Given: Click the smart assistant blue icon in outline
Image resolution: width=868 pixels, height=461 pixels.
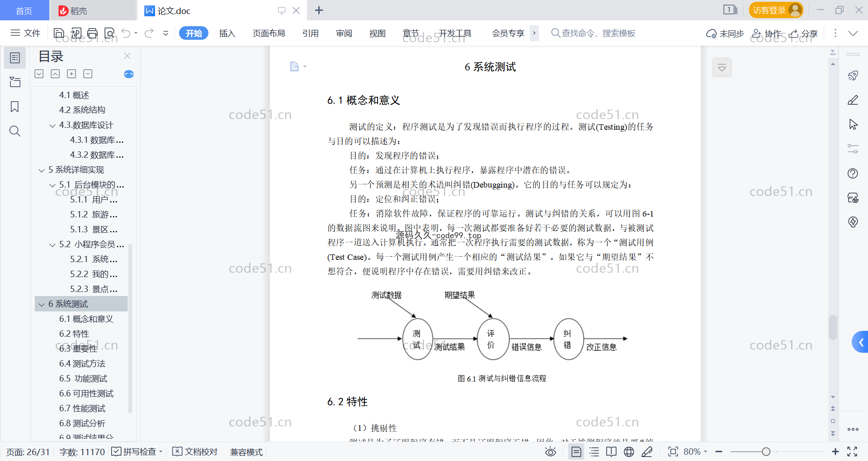Looking at the screenshot, I should coord(129,74).
